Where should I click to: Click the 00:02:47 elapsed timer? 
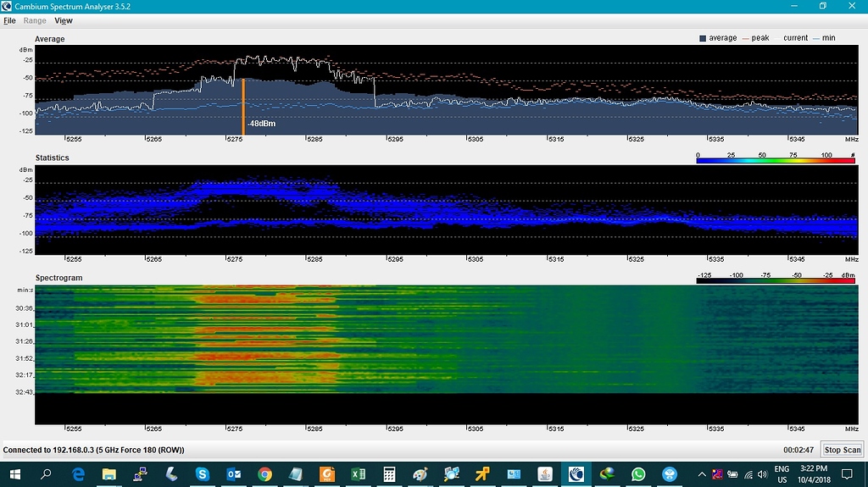coord(798,450)
